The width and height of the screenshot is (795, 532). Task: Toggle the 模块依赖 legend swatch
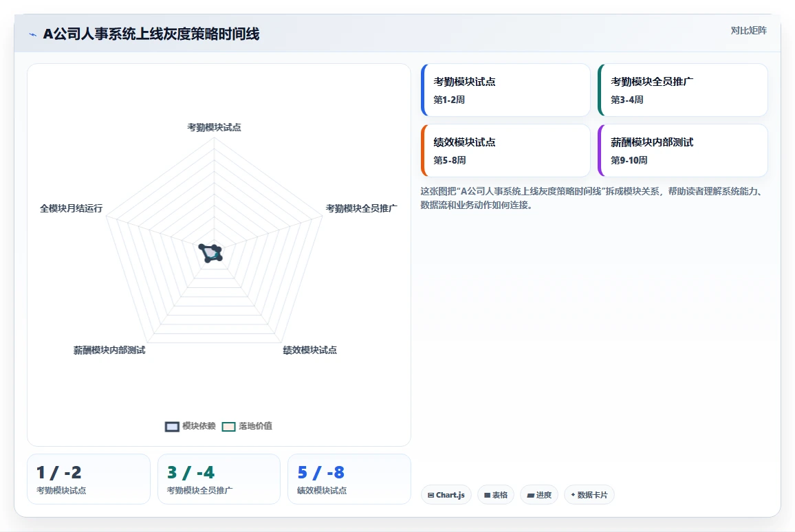[172, 427]
